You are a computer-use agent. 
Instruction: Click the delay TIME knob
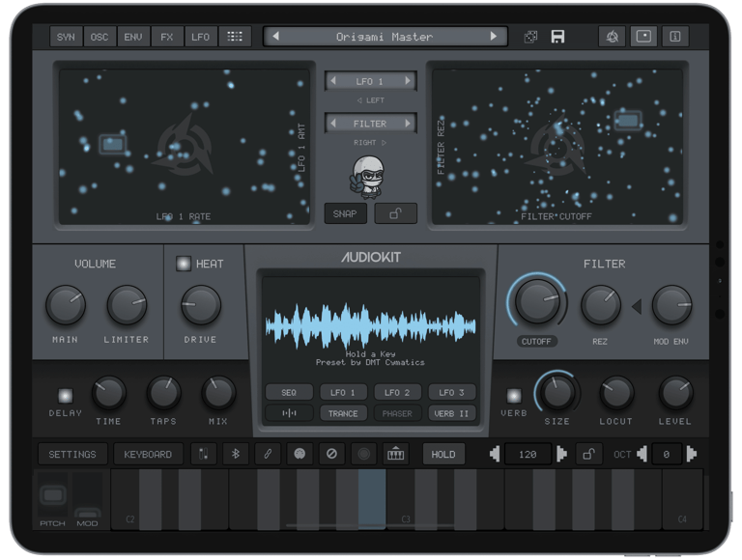(x=109, y=393)
